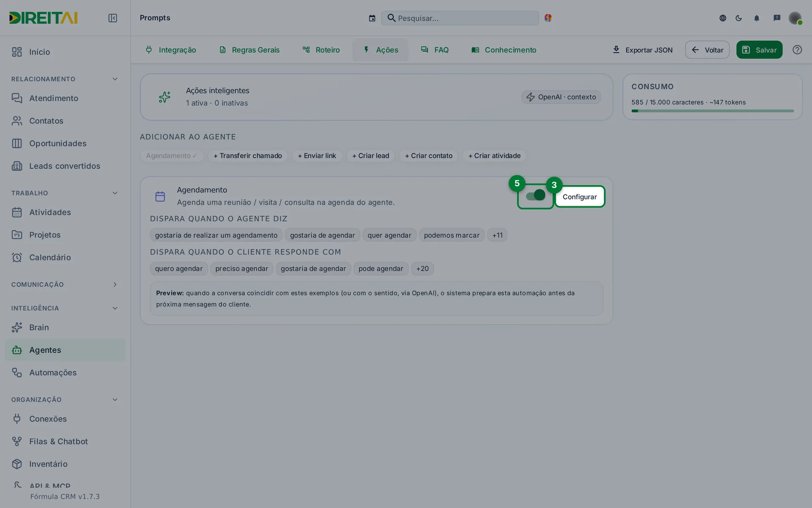
Task: Click the Salvar button
Action: coord(759,50)
